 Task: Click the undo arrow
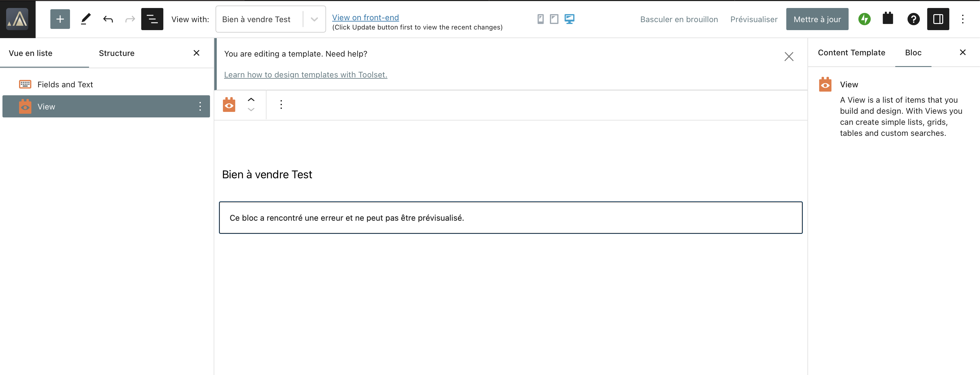(x=108, y=19)
